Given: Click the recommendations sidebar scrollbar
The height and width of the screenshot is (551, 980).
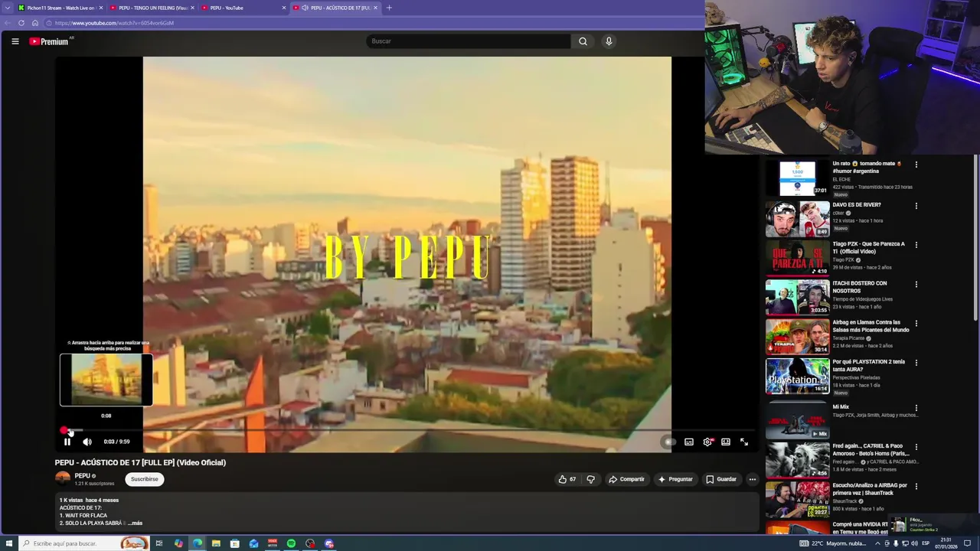Looking at the screenshot, I should (x=975, y=237).
